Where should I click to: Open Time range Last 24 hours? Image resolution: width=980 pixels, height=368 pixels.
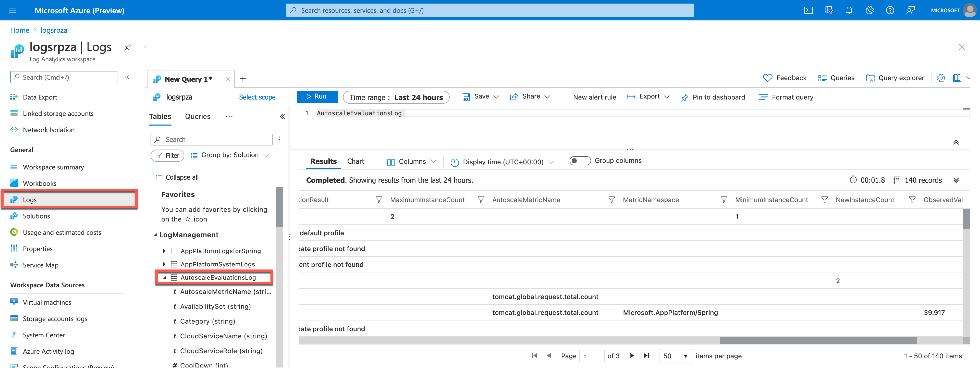(x=396, y=97)
